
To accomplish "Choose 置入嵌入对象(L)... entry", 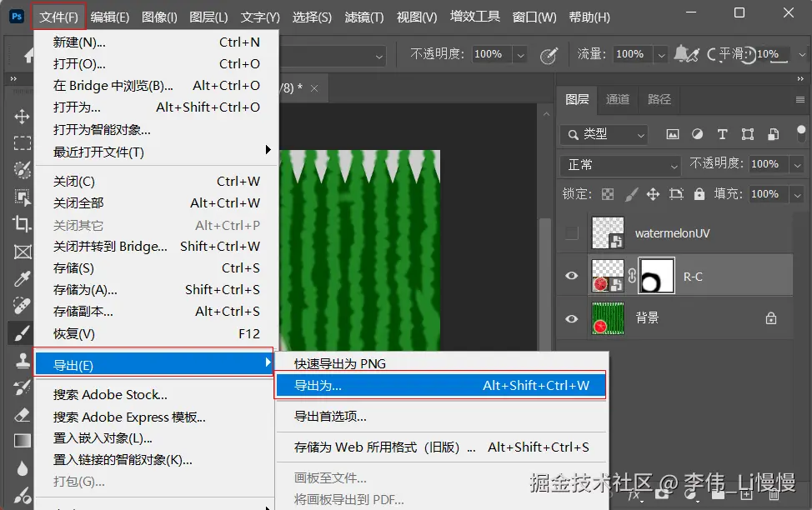I will [x=155, y=438].
